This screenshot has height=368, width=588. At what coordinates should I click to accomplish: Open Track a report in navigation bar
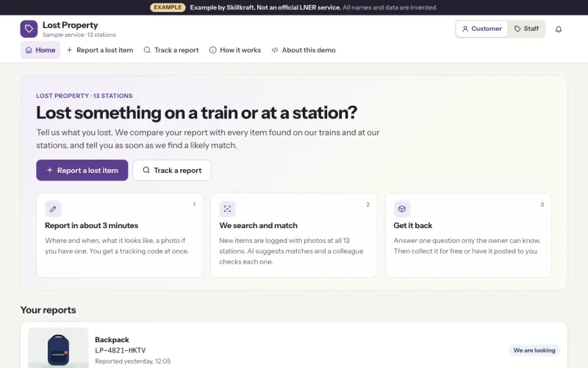(x=171, y=50)
